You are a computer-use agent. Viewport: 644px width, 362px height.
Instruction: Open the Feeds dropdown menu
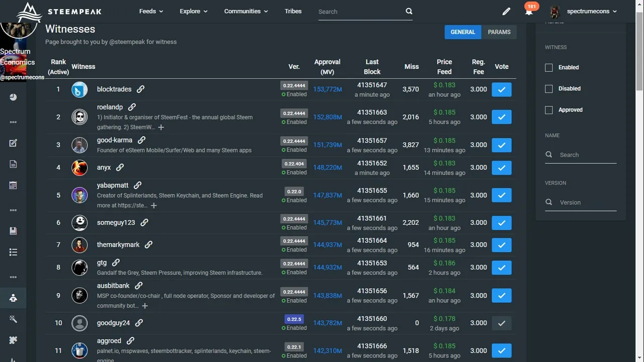coord(151,11)
